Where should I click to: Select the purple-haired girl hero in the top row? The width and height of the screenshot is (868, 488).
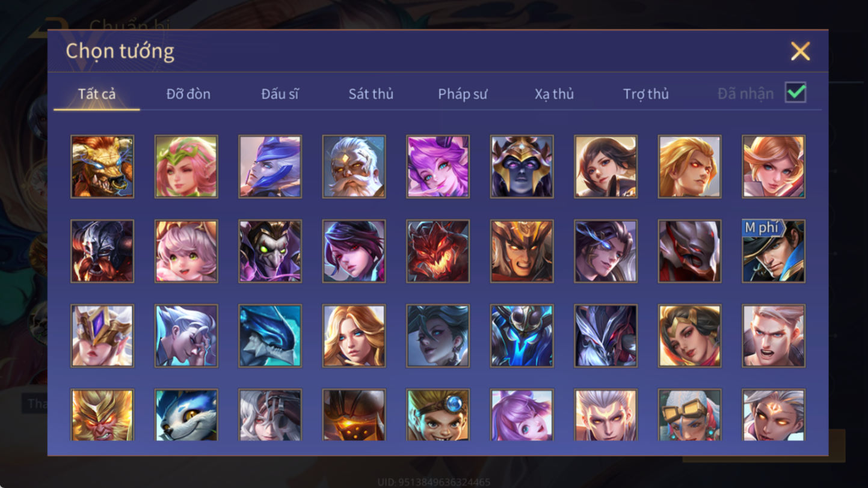pyautogui.click(x=438, y=166)
